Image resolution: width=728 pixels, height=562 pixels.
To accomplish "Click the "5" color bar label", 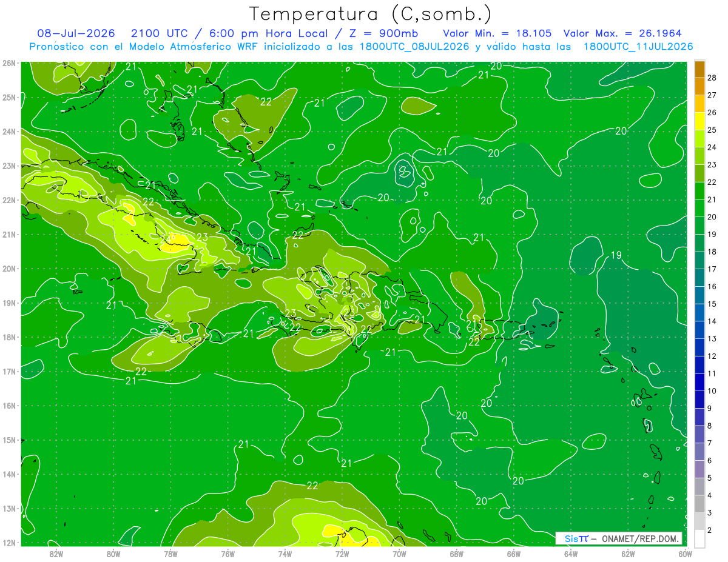I will coord(710,478).
